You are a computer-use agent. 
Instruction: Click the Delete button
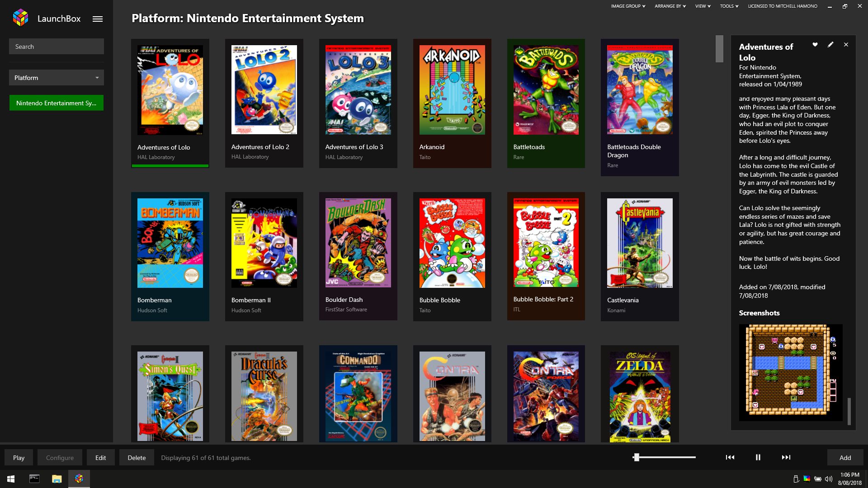pos(137,458)
